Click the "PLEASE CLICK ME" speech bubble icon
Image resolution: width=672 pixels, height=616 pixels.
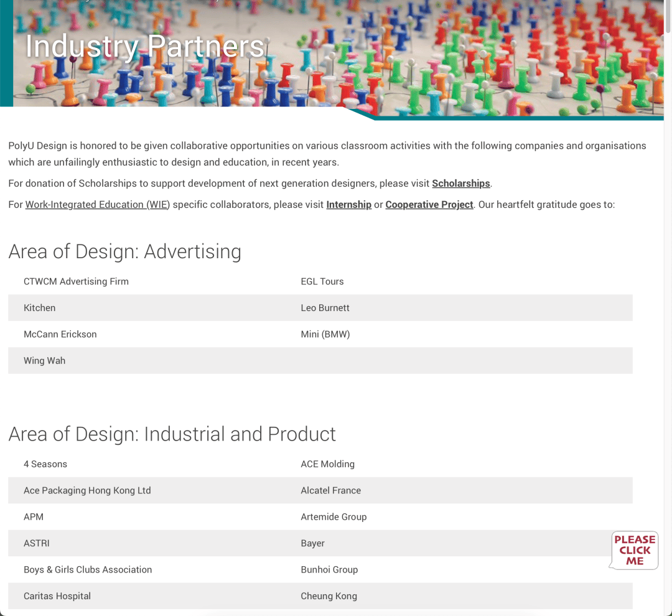coord(634,550)
